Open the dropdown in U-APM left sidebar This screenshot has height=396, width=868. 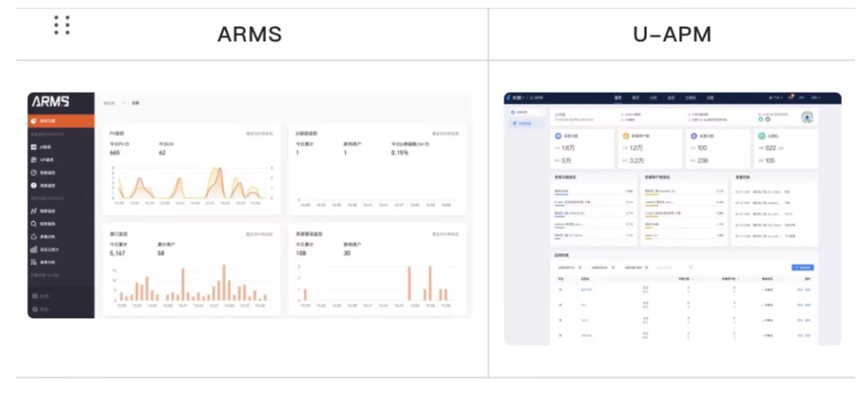point(526,113)
